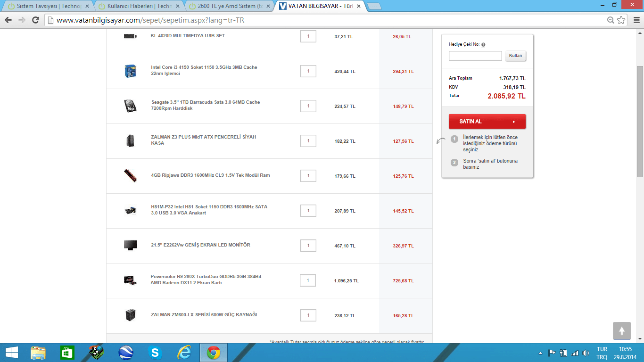Click quantity box for E2262Vw monitor
This screenshot has height=362, width=644.
(308, 246)
